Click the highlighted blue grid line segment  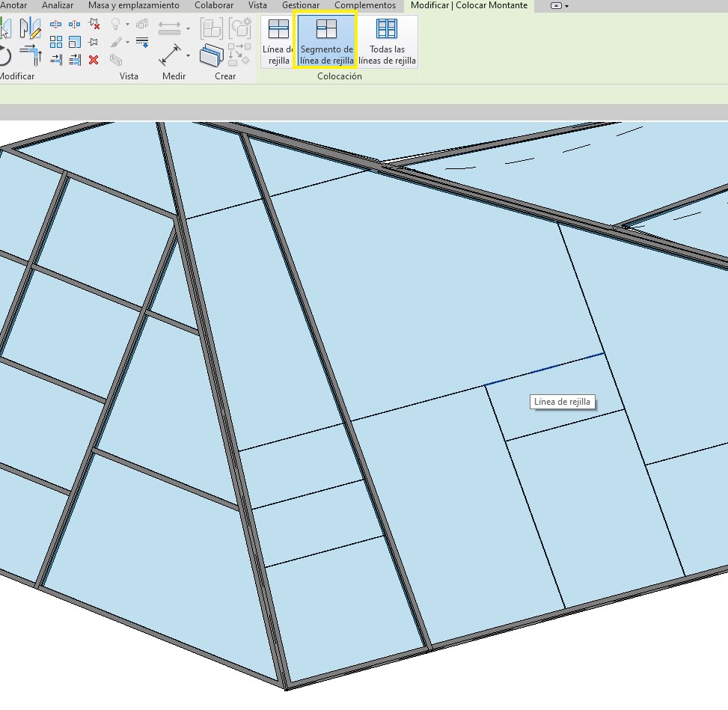tap(544, 369)
